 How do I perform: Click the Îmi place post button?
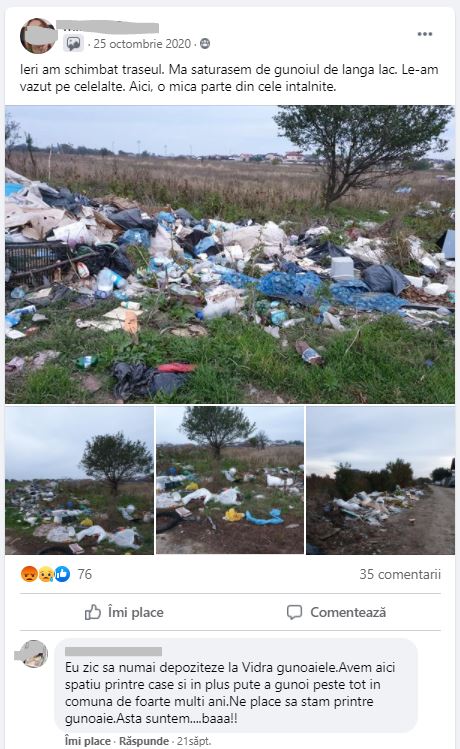(x=124, y=612)
